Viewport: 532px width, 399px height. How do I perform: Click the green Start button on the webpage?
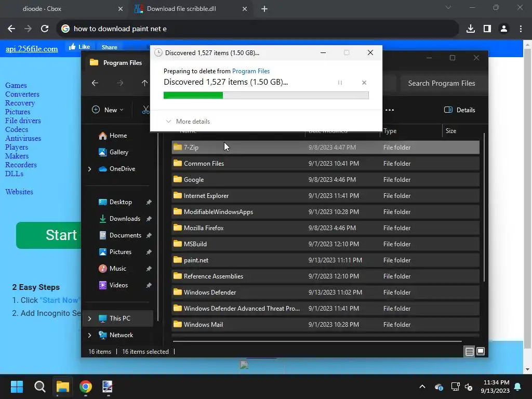tap(48, 235)
